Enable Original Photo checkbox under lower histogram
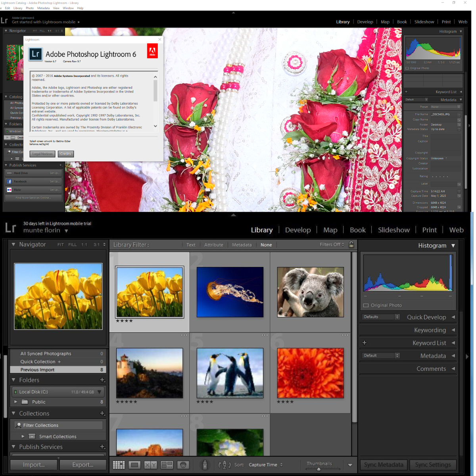This screenshot has height=476, width=476. [x=366, y=305]
